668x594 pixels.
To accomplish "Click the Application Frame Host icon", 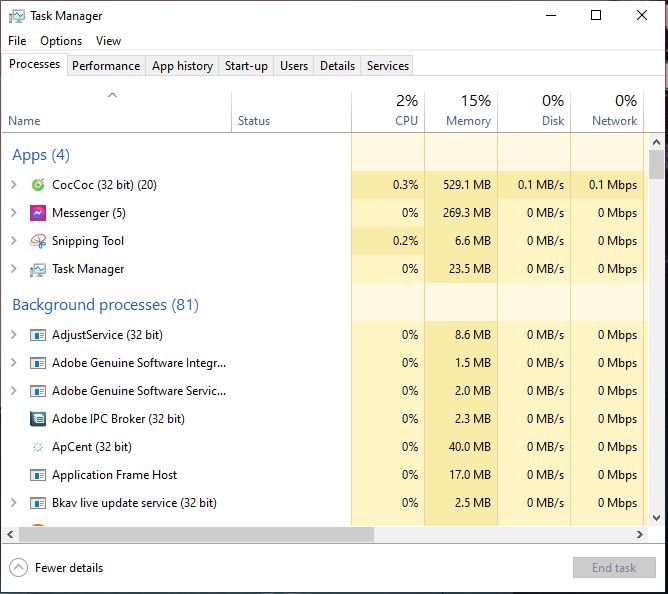I will 38,475.
